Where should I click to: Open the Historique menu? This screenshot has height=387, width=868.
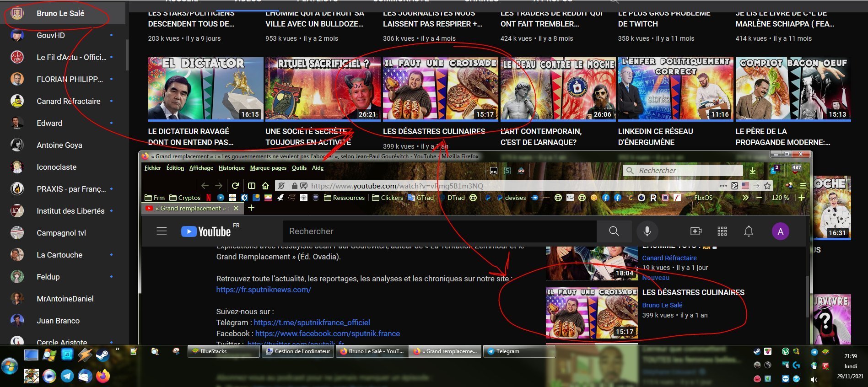pos(232,168)
